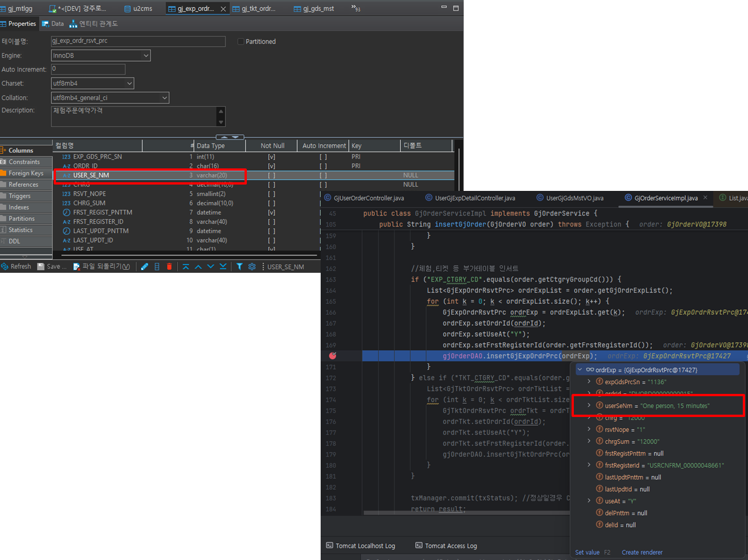Click the breakpoint marker in the gutter

pyautogui.click(x=332, y=356)
